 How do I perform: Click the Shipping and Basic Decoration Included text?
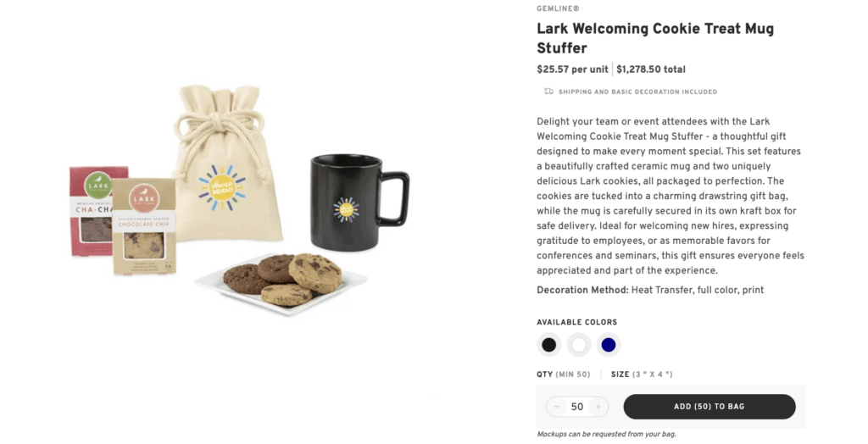(637, 92)
